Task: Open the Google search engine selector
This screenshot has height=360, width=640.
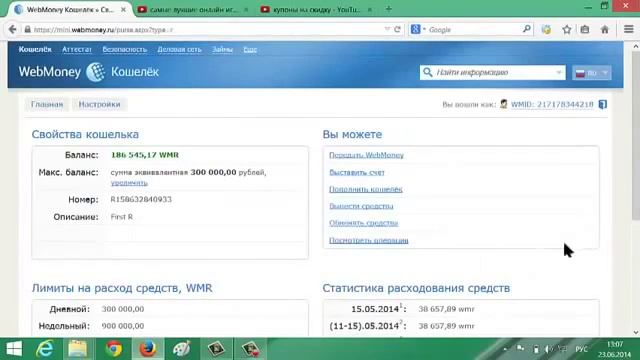Action: [x=418, y=29]
